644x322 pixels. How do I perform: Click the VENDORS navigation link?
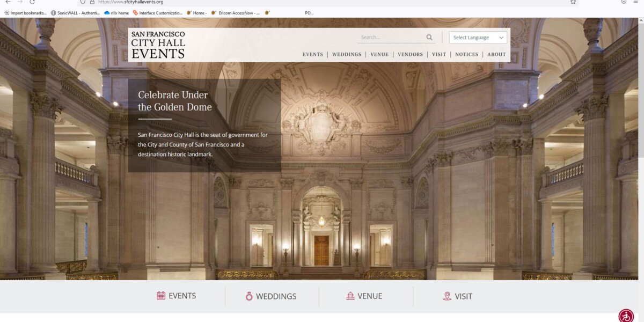click(410, 54)
